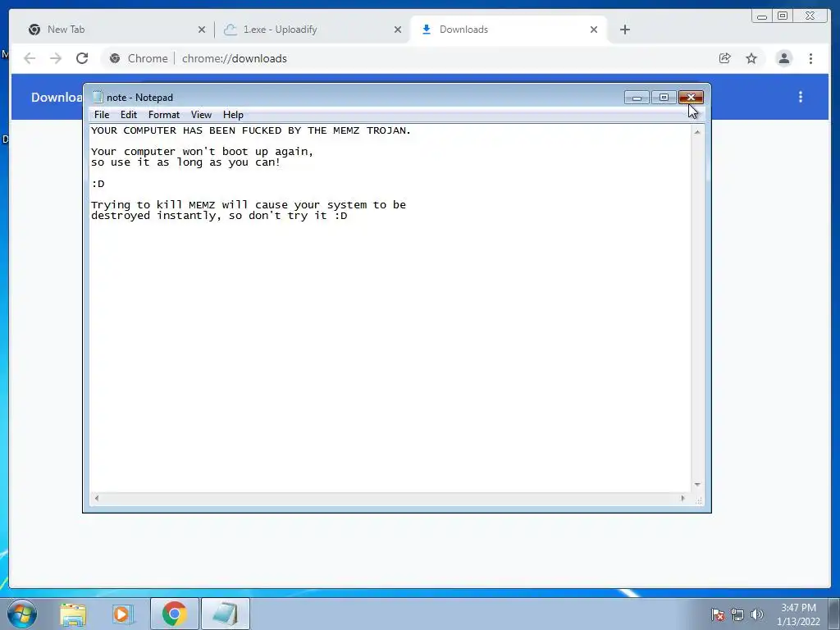Viewport: 840px width, 630px height.
Task: Close the Downloads tab in Chrome
Action: [594, 30]
